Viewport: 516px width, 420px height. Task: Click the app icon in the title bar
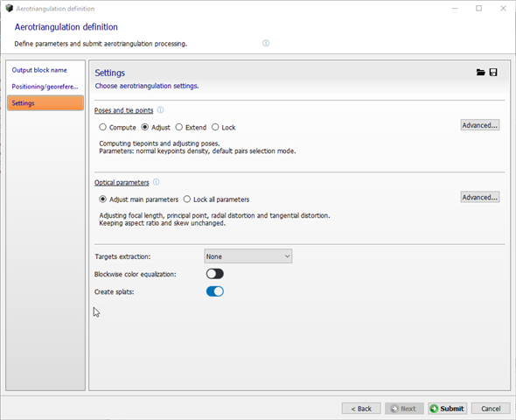coord(10,8)
